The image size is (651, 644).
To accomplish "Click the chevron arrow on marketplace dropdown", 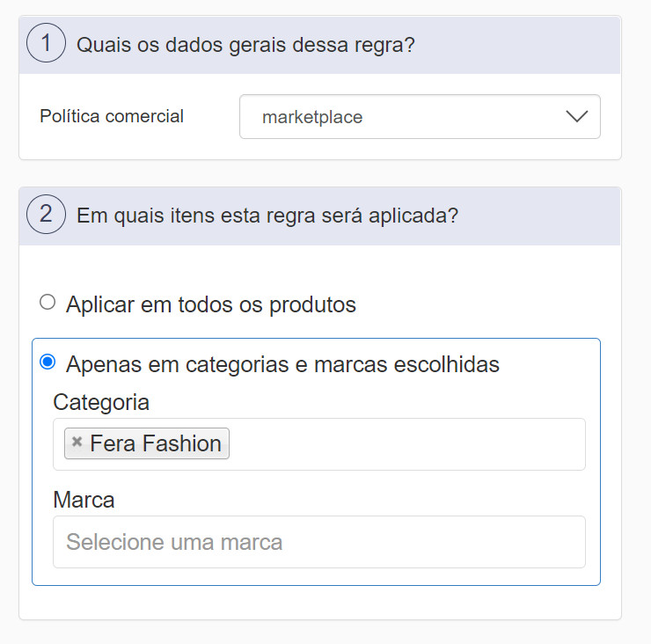I will [x=577, y=117].
